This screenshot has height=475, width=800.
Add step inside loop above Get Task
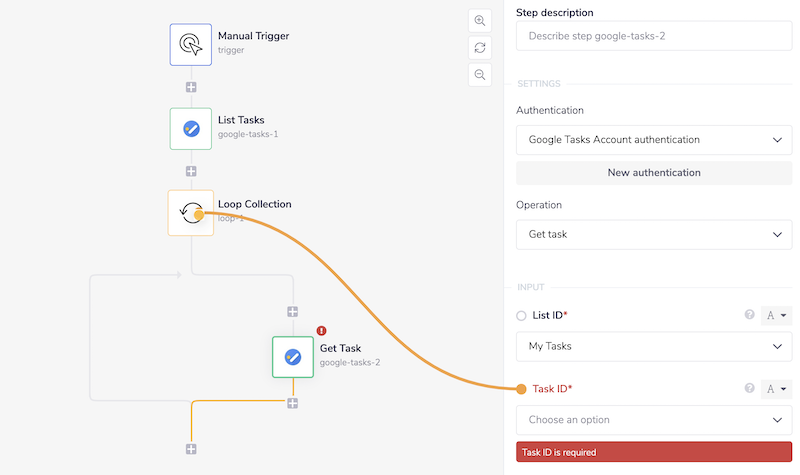[293, 312]
